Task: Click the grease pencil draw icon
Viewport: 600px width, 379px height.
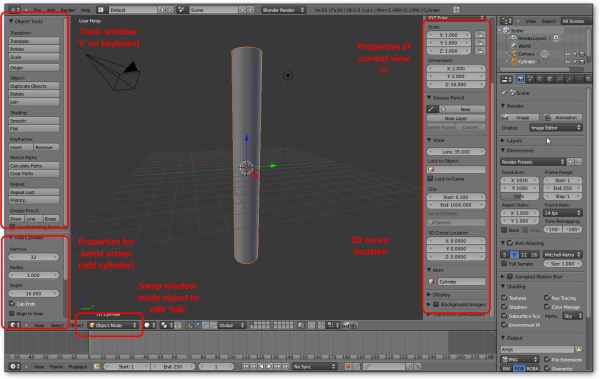Action: pyautogui.click(x=432, y=109)
